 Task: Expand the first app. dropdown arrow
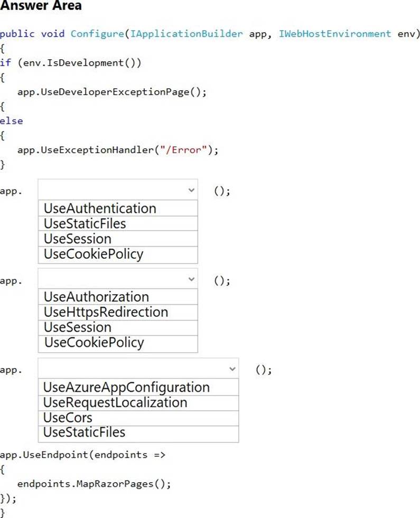(x=191, y=190)
